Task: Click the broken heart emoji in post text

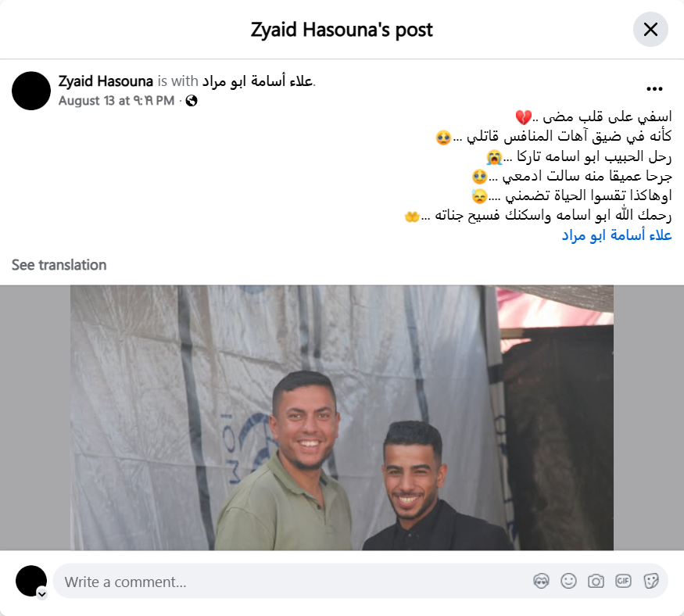Action: coord(524,117)
